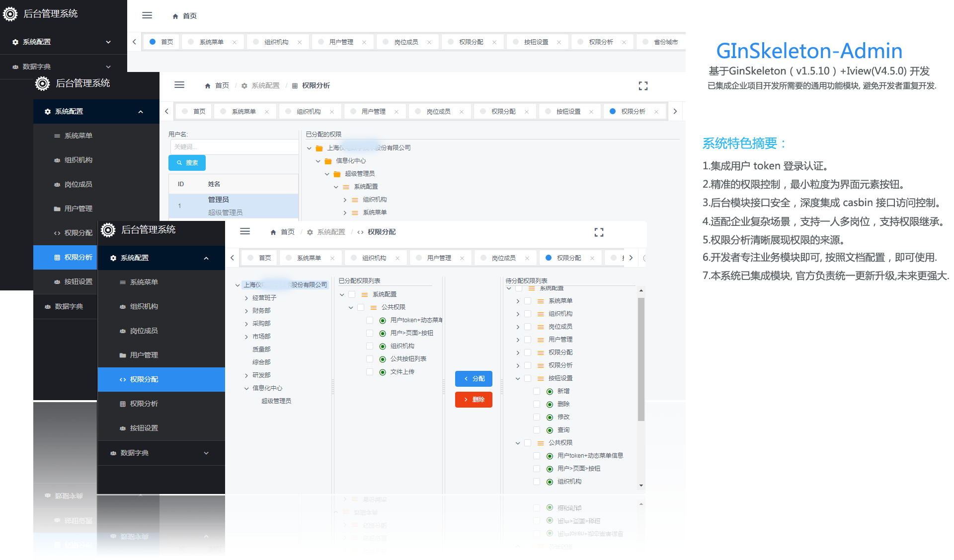Open 按钮设置 in 权限分配 window sidebar
The width and height of the screenshot is (954, 560).
(161, 428)
